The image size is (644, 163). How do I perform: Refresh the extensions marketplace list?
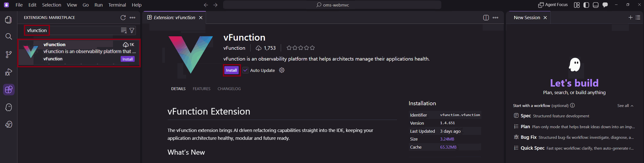point(123,18)
